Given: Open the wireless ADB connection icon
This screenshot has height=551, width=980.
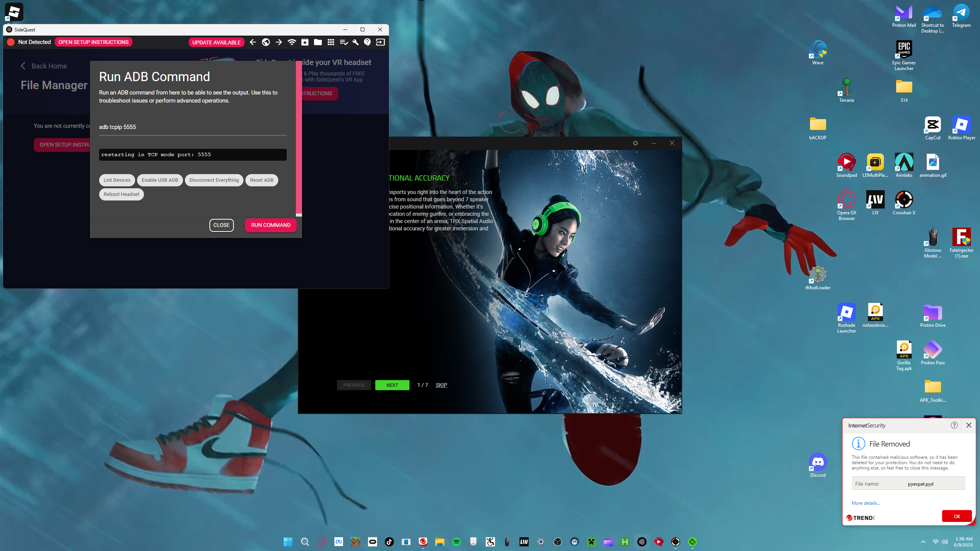Looking at the screenshot, I should pyautogui.click(x=292, y=42).
